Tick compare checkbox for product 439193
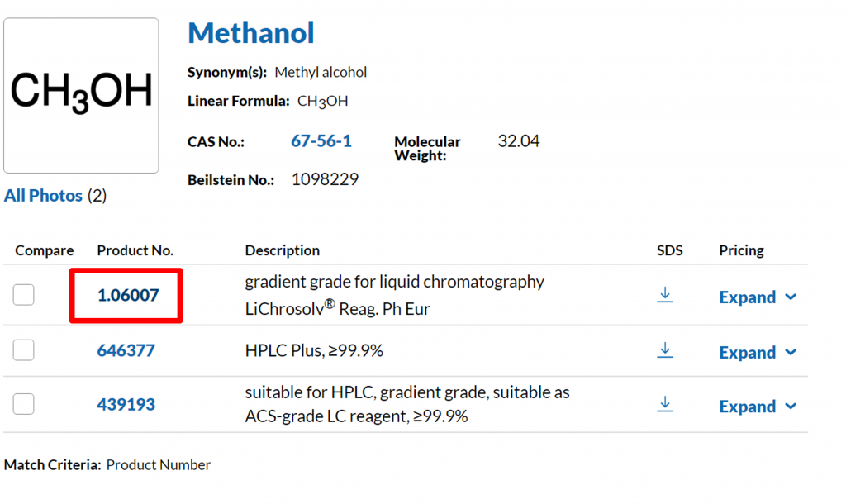The image size is (846, 504). 24,404
